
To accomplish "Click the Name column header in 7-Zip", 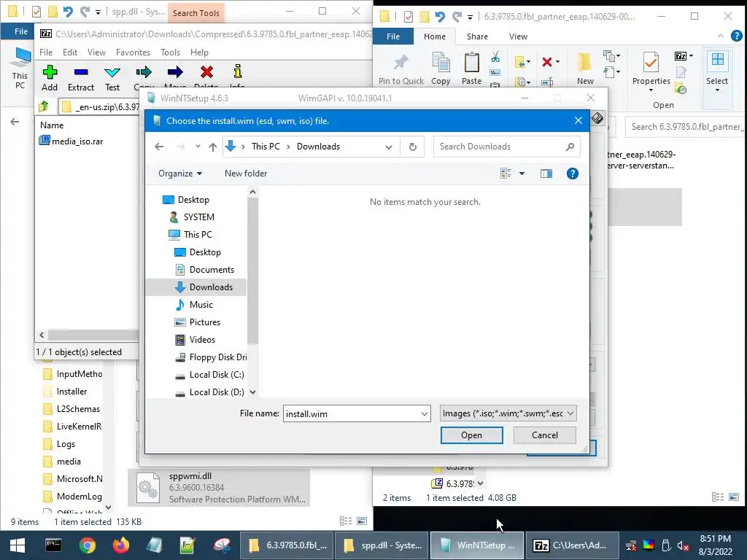I will (x=52, y=125).
